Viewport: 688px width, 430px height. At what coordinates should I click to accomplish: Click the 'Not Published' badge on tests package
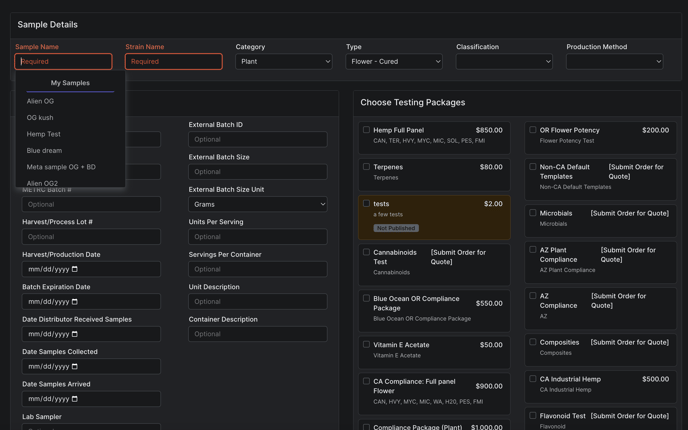coord(396,228)
